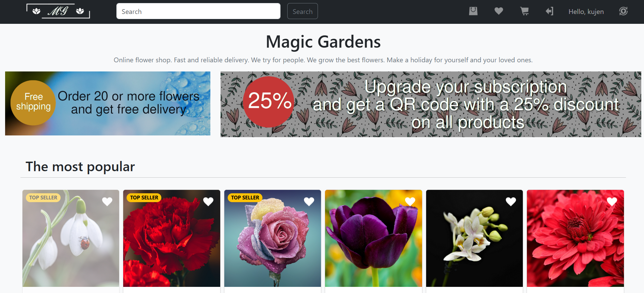Screen dimensions: 644x293
Task: Open the orders bag icon in navbar
Action: click(x=473, y=11)
